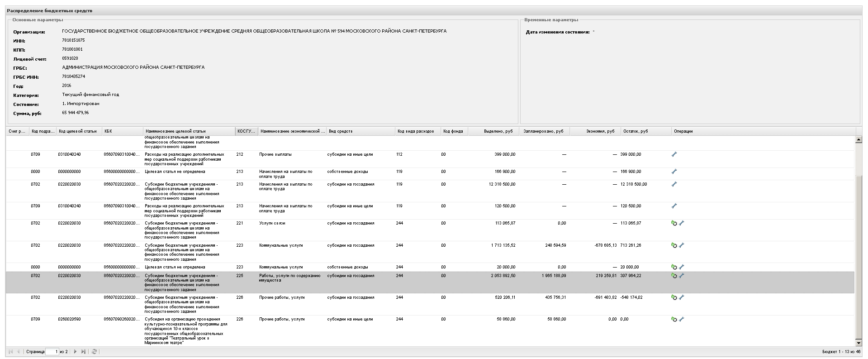868x359 pixels.
Task: Click 'Код подра...' column header
Action: (x=43, y=131)
